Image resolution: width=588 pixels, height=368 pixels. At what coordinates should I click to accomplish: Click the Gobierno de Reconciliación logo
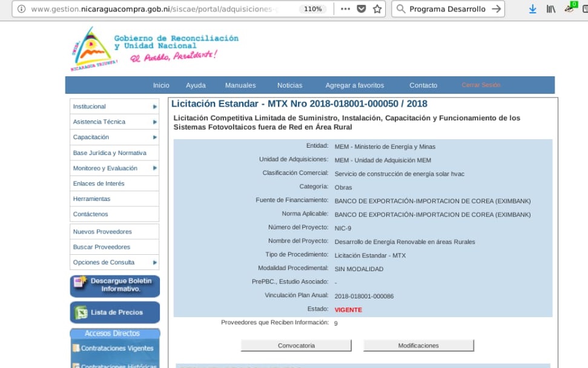154,48
